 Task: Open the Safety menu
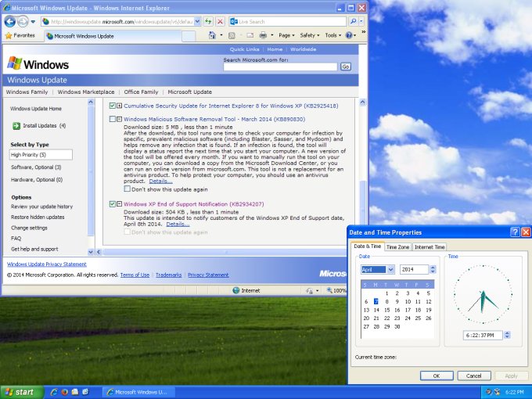click(310, 35)
